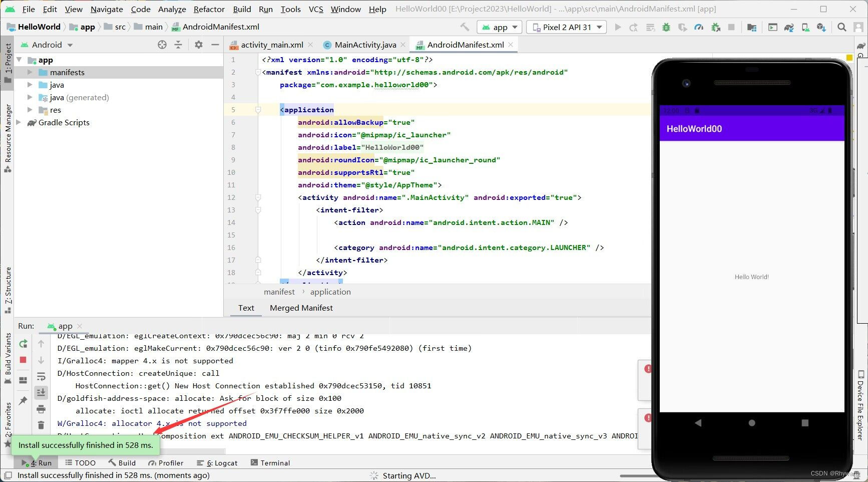
Task: Open the 6: Logcat tool window
Action: [x=217, y=463]
